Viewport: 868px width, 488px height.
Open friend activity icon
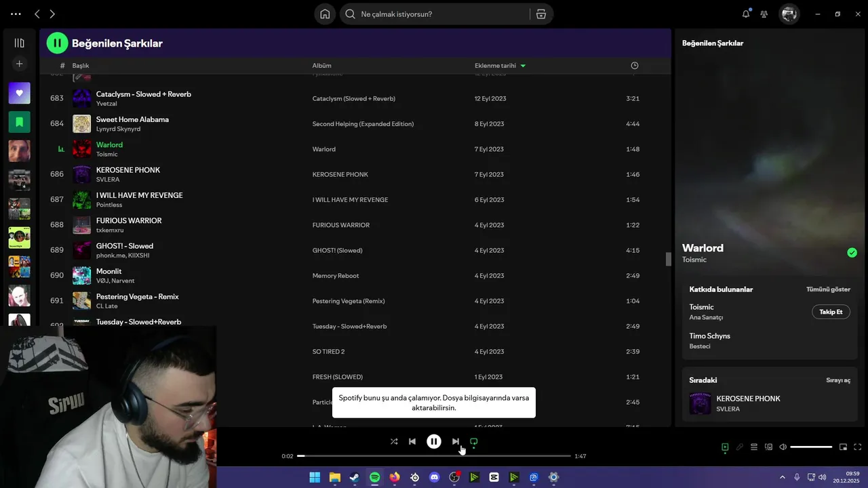coord(764,14)
